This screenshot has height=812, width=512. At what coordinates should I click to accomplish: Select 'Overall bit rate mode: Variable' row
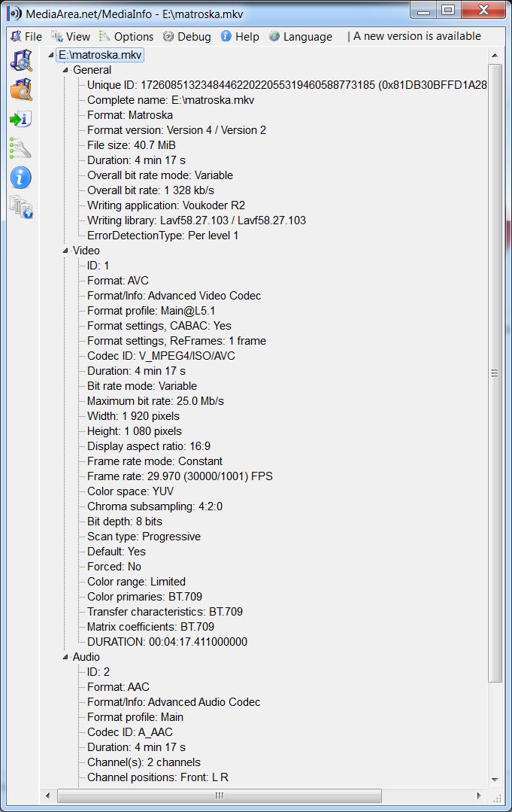(x=160, y=175)
